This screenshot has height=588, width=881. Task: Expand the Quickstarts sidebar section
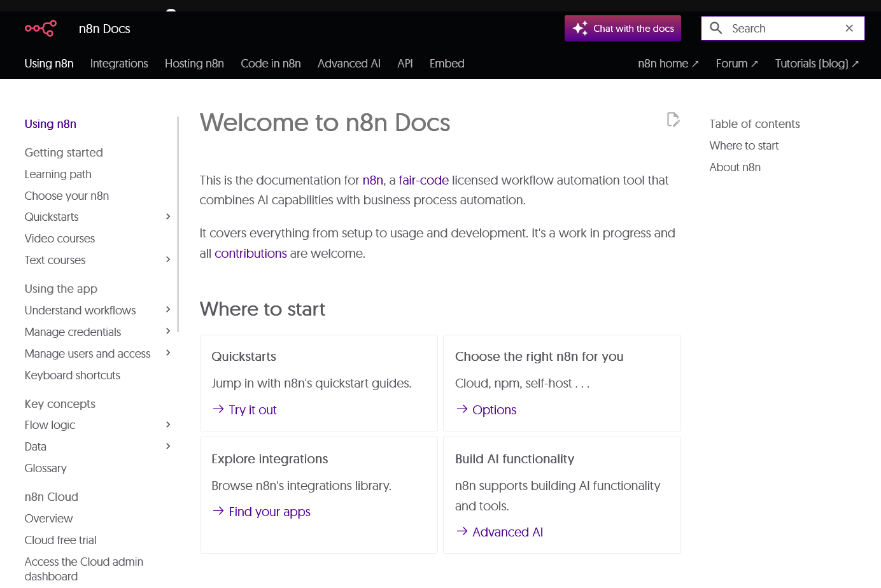click(x=168, y=217)
